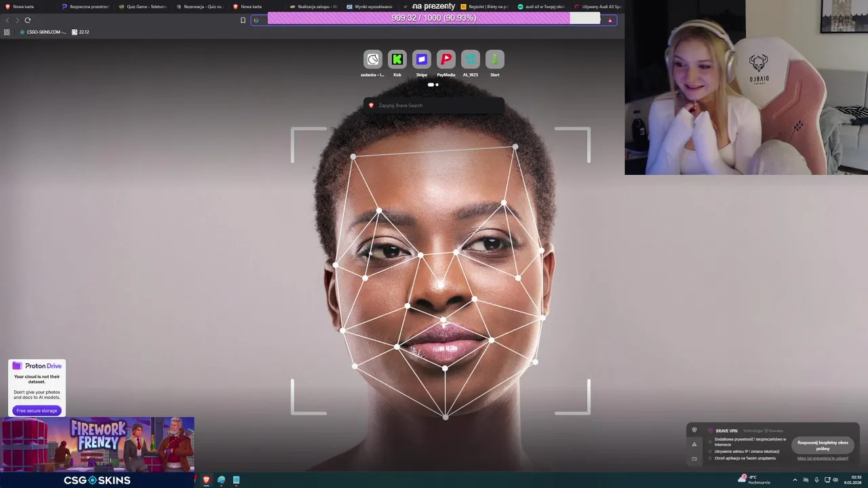Select the triangle icon in widget sidebar
This screenshot has width=868, height=488.
pos(694,445)
